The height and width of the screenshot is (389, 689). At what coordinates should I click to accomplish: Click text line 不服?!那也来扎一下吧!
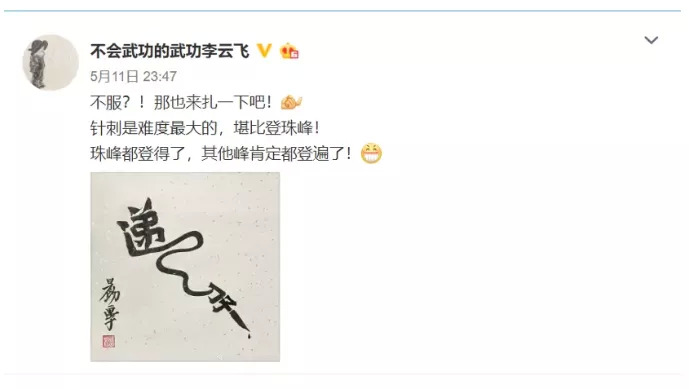[x=181, y=102]
